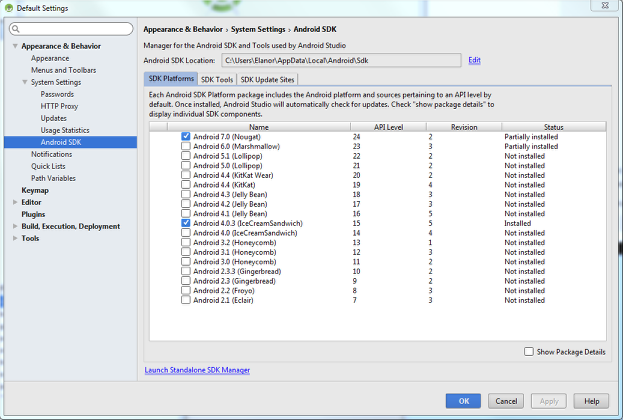Collapse the System Settings tree arrow
The height and width of the screenshot is (420, 623).
tap(25, 82)
